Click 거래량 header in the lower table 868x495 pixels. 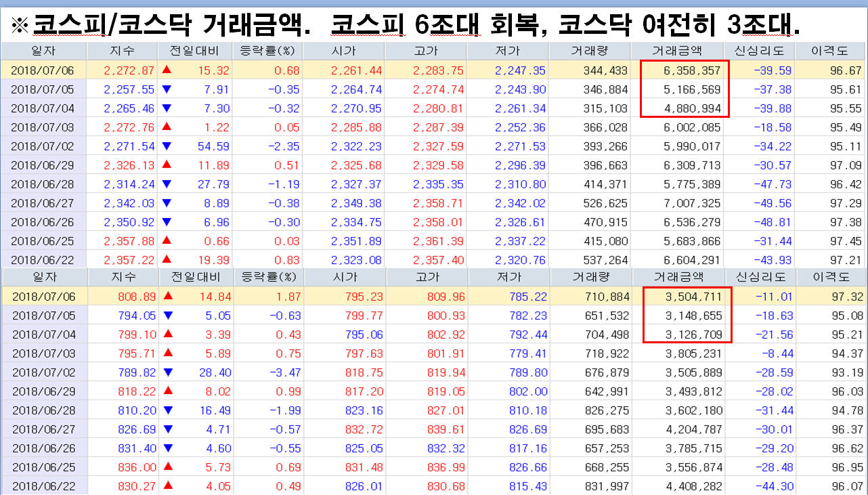pyautogui.click(x=592, y=276)
